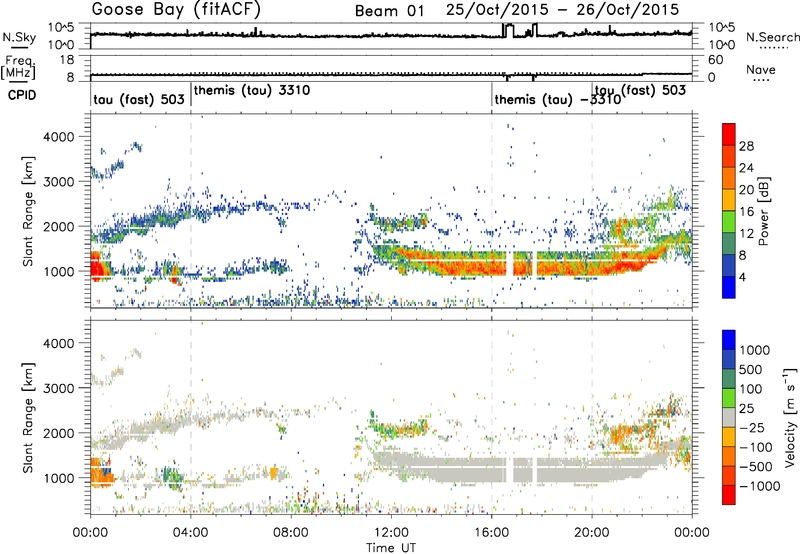Click the '1000' tick on Velocity color bar
800x554 pixels.
pos(755,350)
